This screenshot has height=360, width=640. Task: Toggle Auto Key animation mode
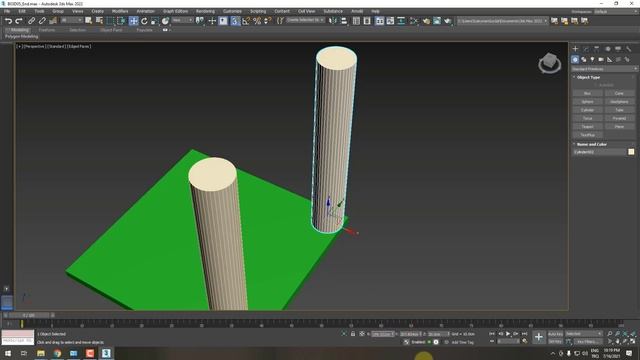click(555, 334)
